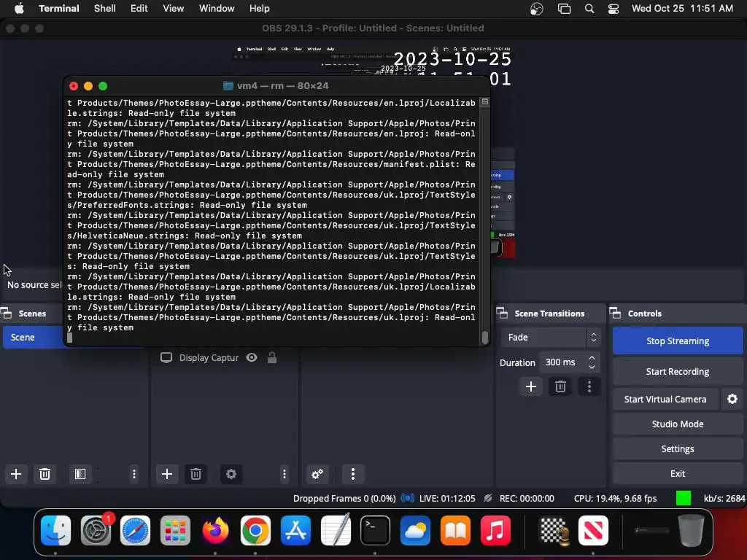Open Google Chrome from the Dock
747x560 pixels.
tap(255, 530)
